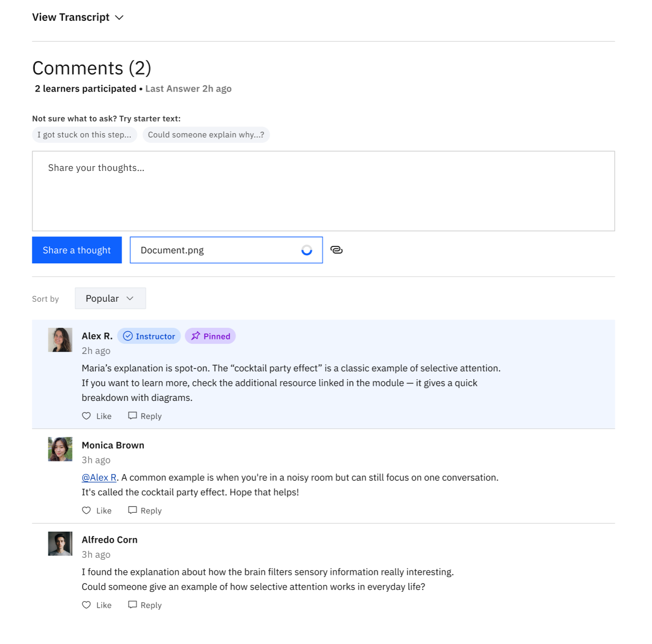Reply to Alex R.'s comment

[145, 416]
